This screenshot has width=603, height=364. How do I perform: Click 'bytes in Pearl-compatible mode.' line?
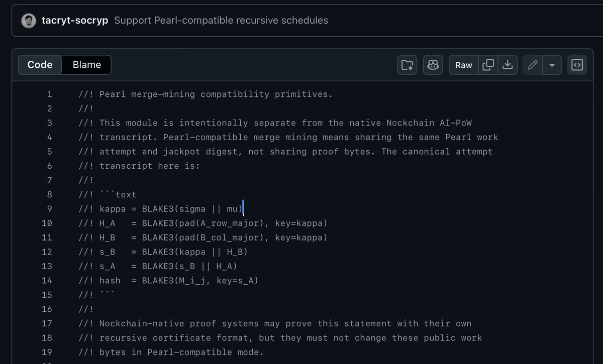171,352
